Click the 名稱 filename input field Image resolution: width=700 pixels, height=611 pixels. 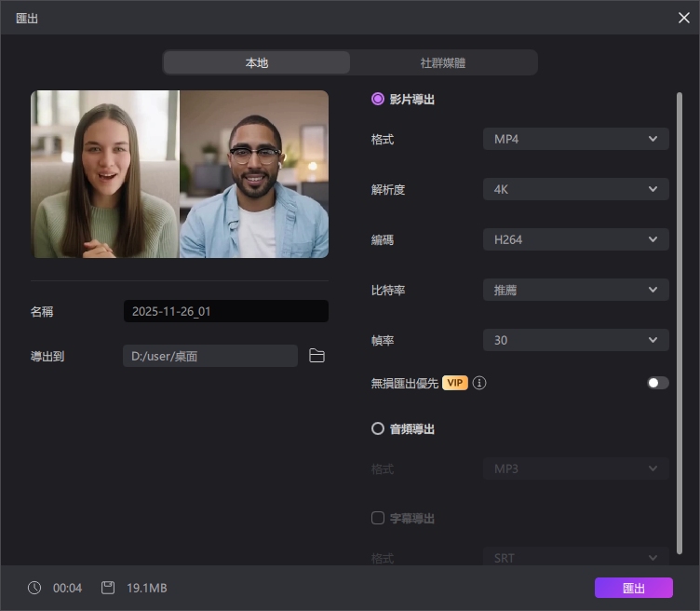pos(225,311)
